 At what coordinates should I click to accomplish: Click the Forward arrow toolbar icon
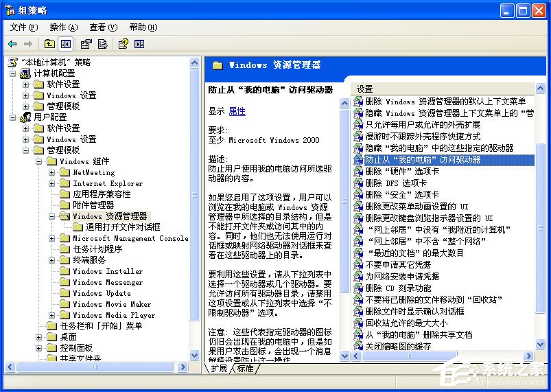[27, 44]
